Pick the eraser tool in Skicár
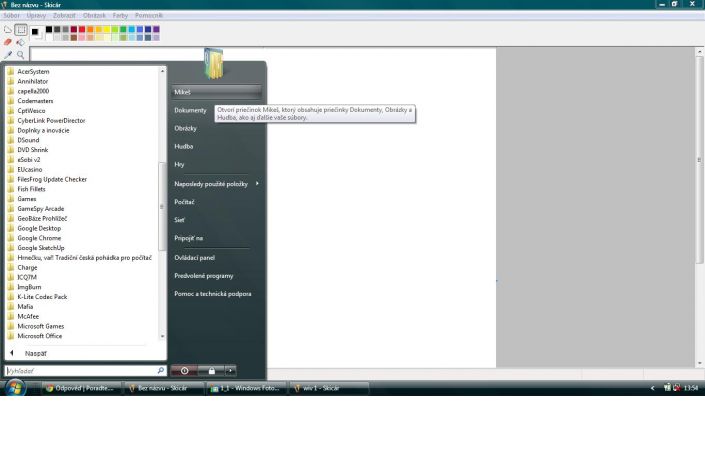Screen dimensions: 705x464 [8, 42]
